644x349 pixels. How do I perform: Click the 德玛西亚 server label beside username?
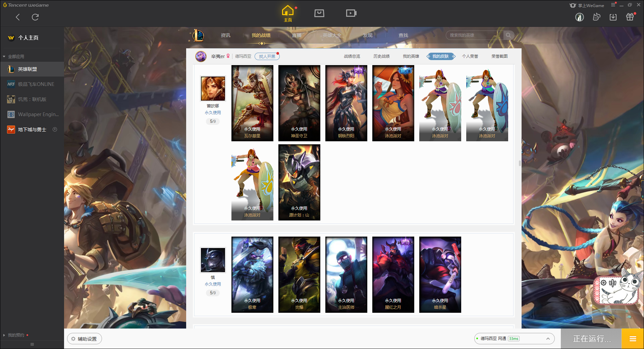click(243, 56)
